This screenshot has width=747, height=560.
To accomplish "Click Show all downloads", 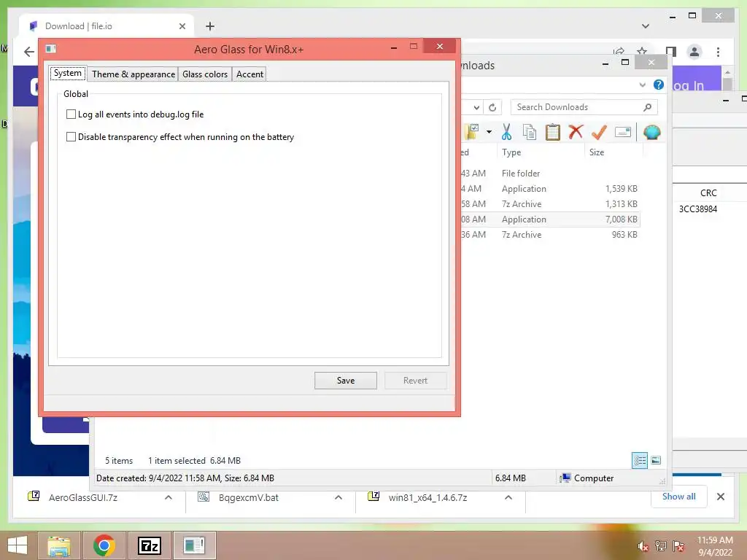I will [678, 497].
